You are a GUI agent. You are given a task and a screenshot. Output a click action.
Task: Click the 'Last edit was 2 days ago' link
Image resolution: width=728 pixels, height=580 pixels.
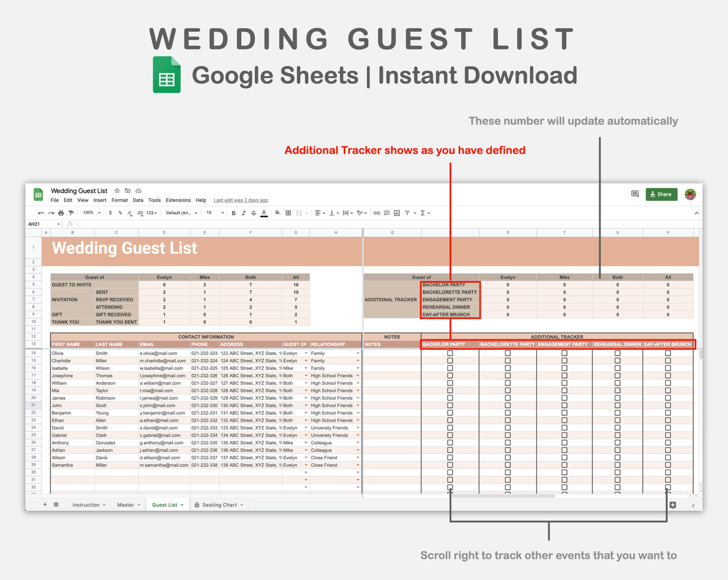[241, 200]
